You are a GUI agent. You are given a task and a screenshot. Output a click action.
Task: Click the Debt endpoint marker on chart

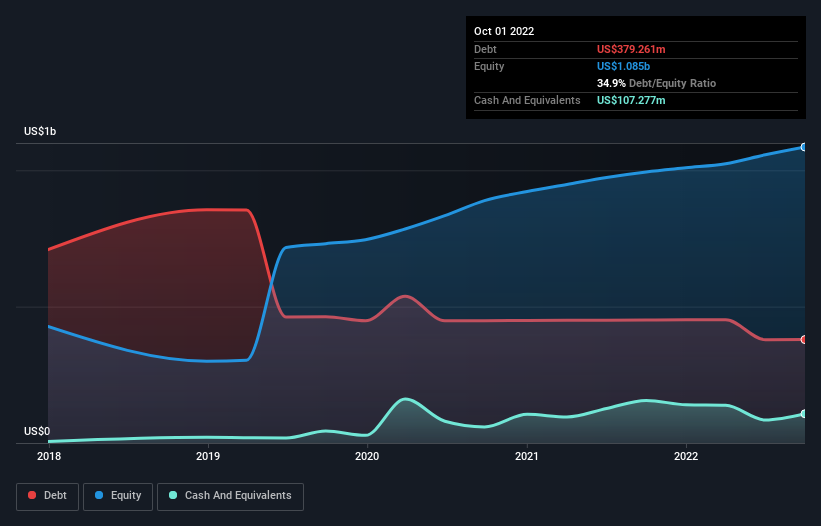[804, 340]
